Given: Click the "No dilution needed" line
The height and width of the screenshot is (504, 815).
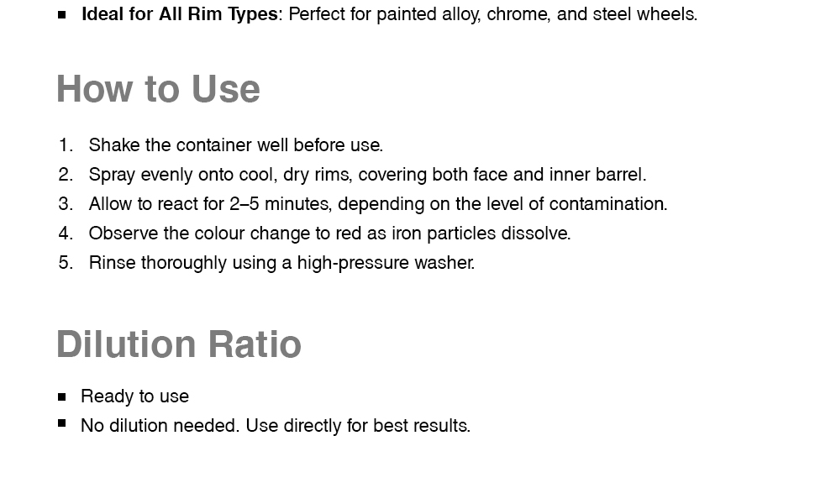Looking at the screenshot, I should pos(275,426).
